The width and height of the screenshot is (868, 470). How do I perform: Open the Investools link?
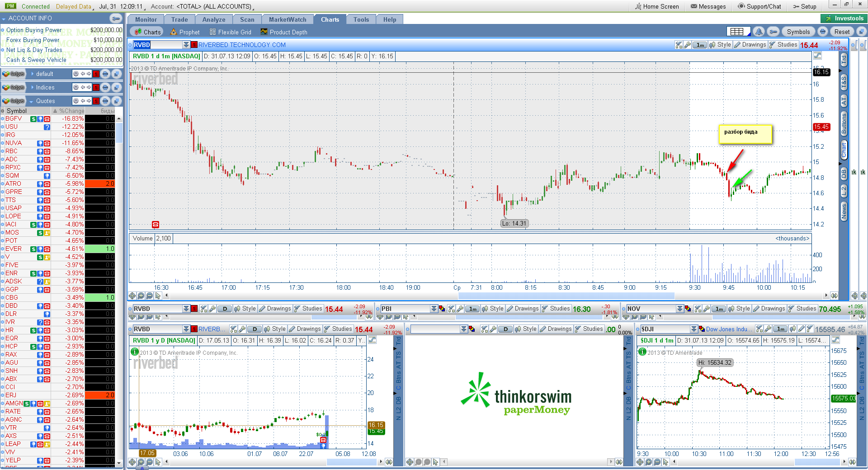tap(844, 19)
